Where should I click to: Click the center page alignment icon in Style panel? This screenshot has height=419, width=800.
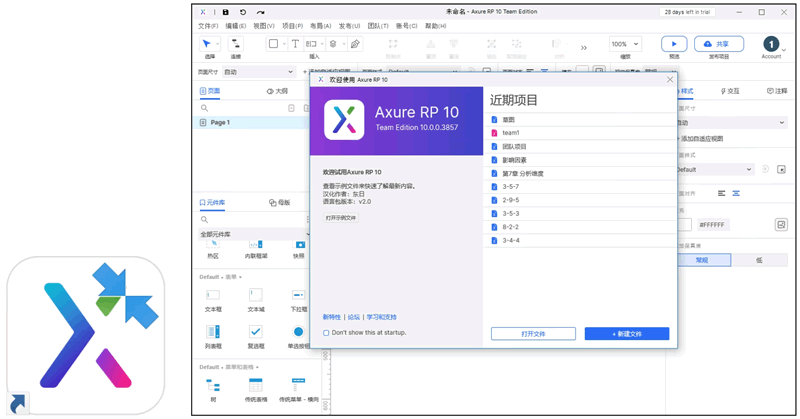pos(736,193)
